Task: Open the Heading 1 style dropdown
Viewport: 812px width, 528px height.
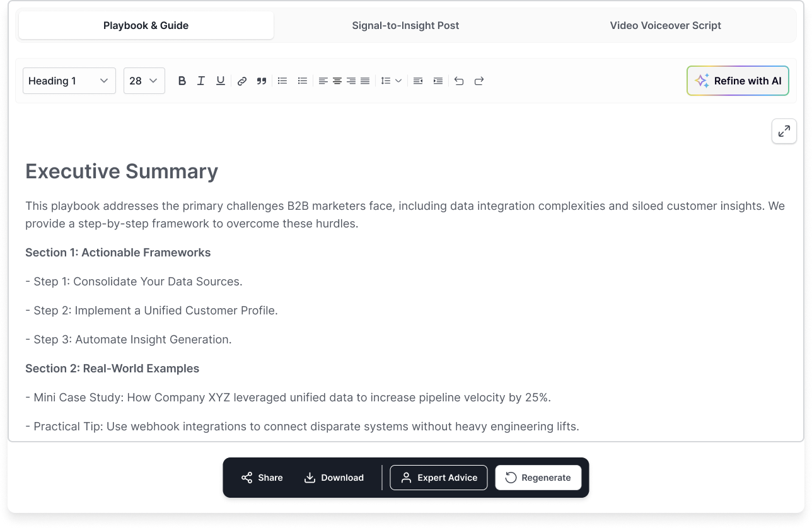Action: pyautogui.click(x=69, y=81)
